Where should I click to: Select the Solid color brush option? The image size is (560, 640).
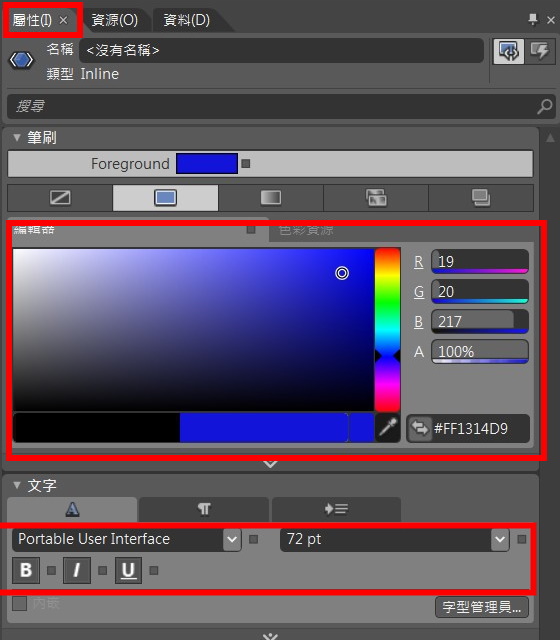coord(165,198)
